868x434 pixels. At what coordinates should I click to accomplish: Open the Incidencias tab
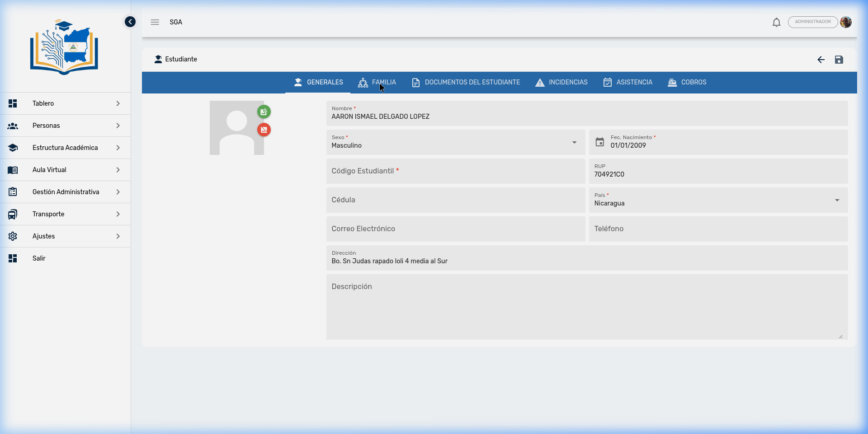pos(561,82)
